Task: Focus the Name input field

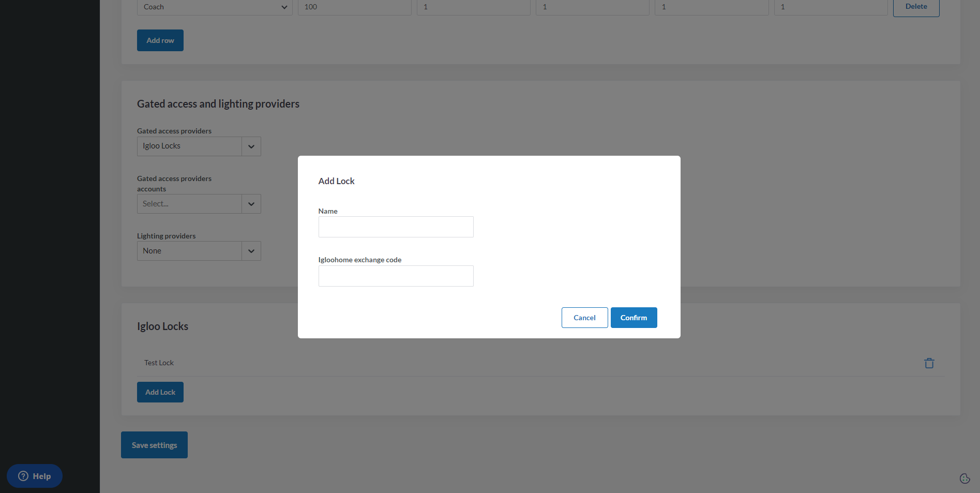Action: pos(396,227)
